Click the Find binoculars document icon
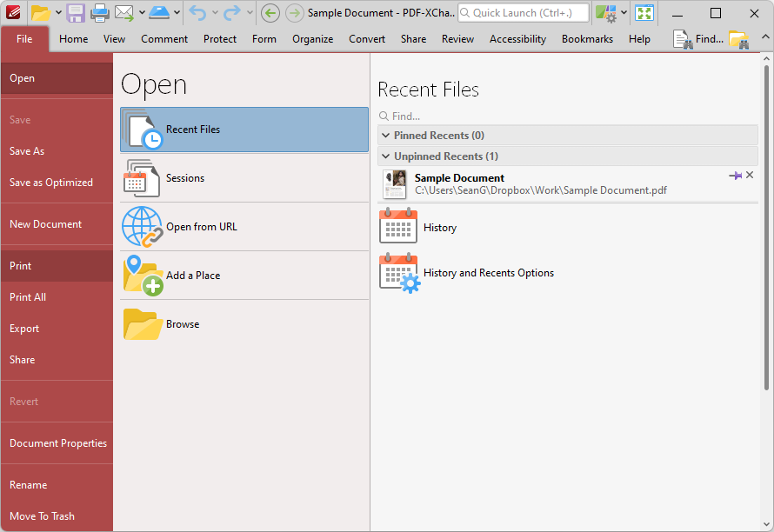Image resolution: width=774 pixels, height=532 pixels. click(x=683, y=39)
